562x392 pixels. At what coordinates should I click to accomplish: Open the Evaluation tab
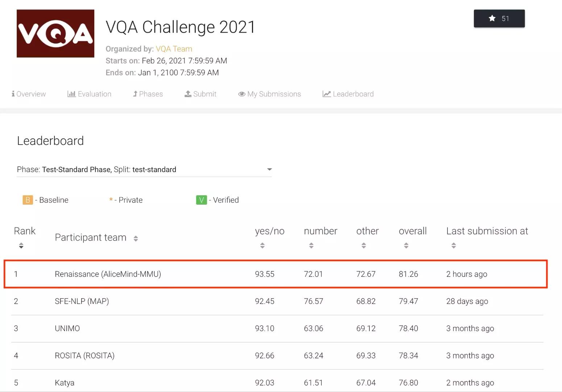(x=90, y=94)
